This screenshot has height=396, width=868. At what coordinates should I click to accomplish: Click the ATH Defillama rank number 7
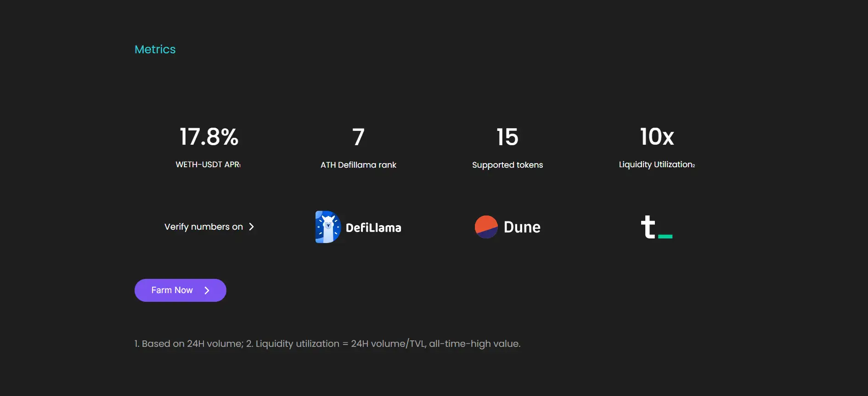pos(358,137)
